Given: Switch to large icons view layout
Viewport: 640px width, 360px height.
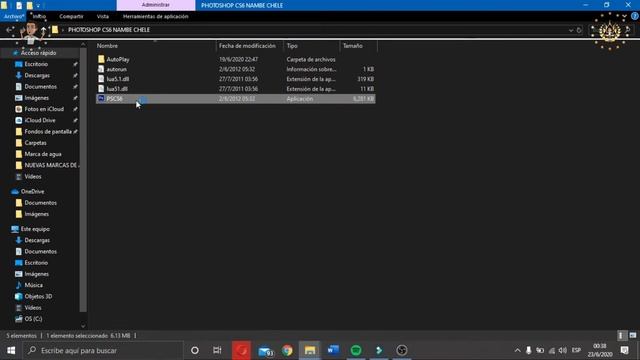Looking at the screenshot, I should 632,336.
